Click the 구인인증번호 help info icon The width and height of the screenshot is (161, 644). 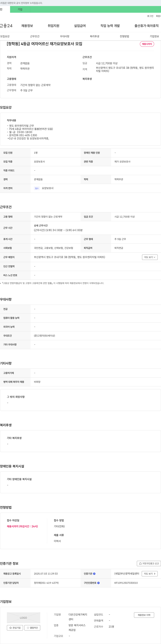98,583
